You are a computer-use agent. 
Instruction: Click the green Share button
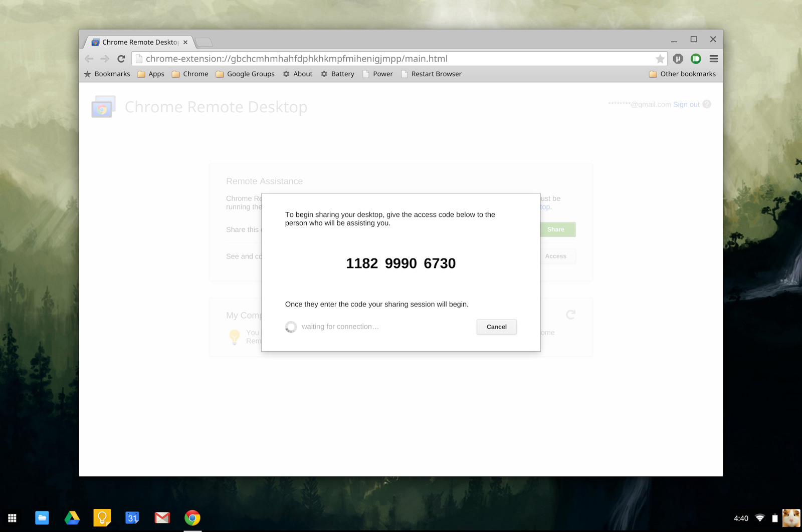click(557, 229)
